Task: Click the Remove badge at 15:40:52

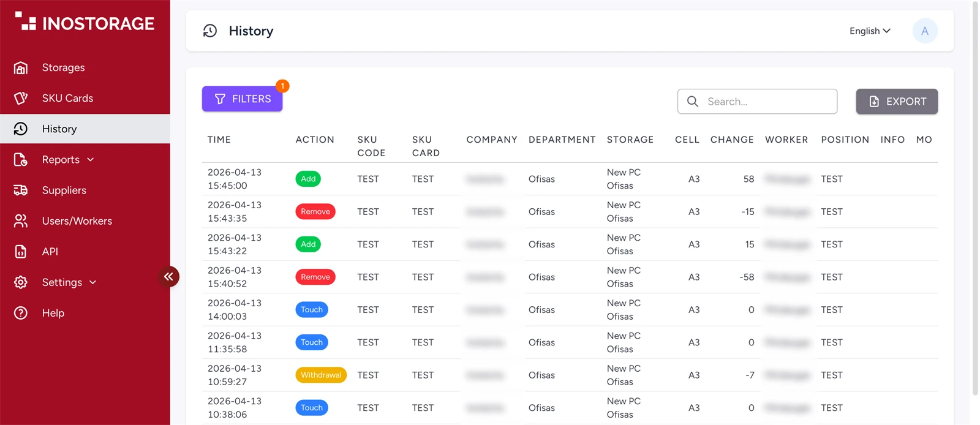Action: click(315, 277)
